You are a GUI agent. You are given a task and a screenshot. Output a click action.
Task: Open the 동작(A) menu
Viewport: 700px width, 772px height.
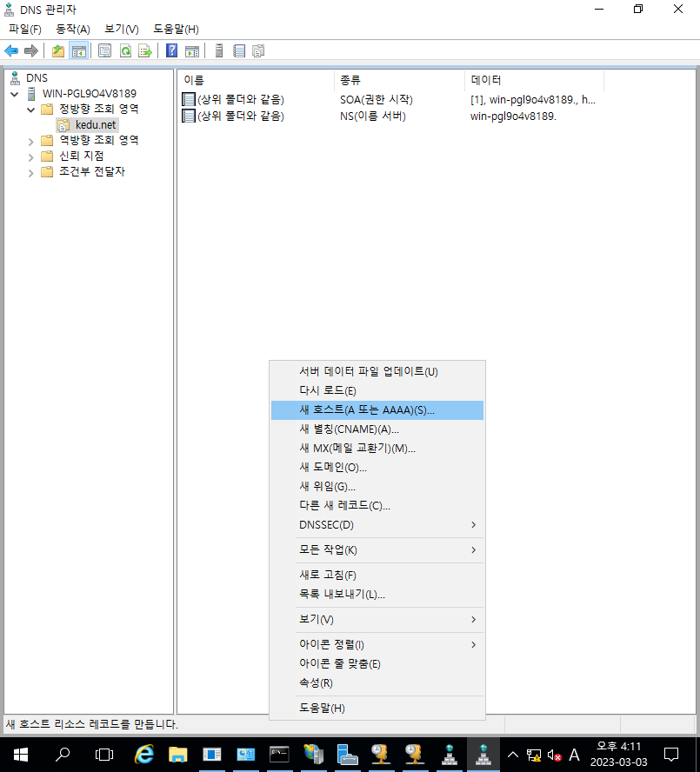[73, 29]
